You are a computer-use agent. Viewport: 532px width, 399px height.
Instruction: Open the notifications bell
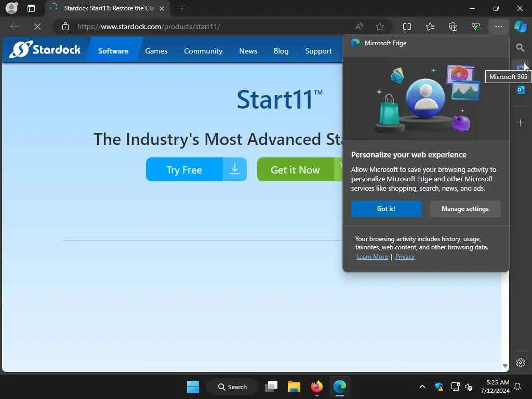pyautogui.click(x=517, y=387)
